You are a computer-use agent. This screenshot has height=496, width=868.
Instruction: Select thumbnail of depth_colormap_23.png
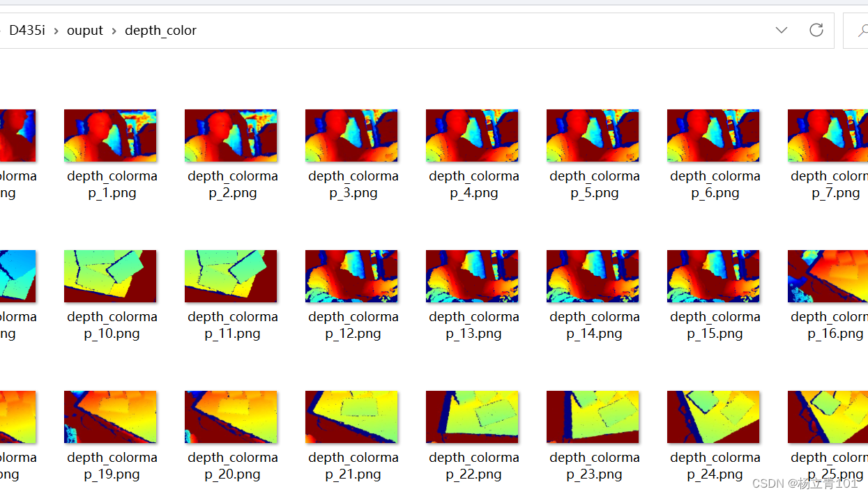point(593,417)
